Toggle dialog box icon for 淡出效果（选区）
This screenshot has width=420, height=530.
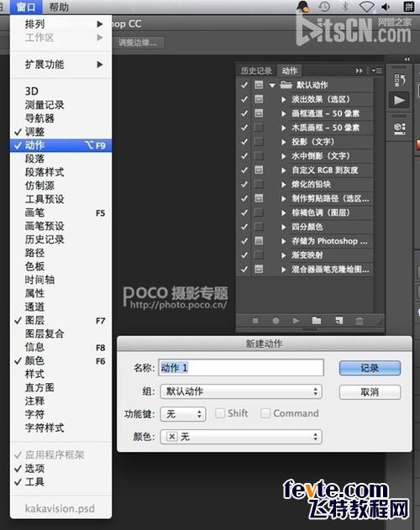(x=259, y=99)
